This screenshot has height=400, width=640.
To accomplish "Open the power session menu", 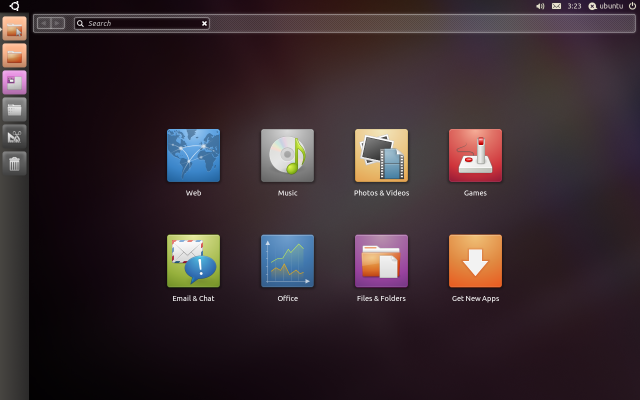I will click(632, 6).
